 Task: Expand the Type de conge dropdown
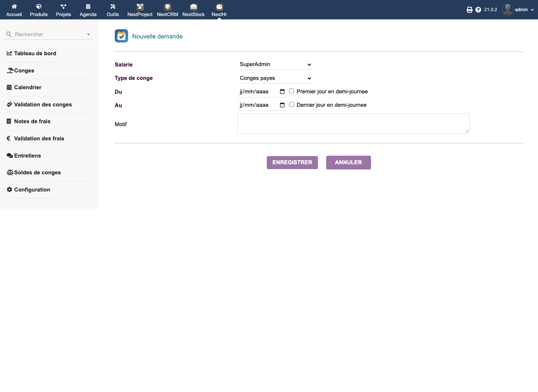tap(275, 78)
